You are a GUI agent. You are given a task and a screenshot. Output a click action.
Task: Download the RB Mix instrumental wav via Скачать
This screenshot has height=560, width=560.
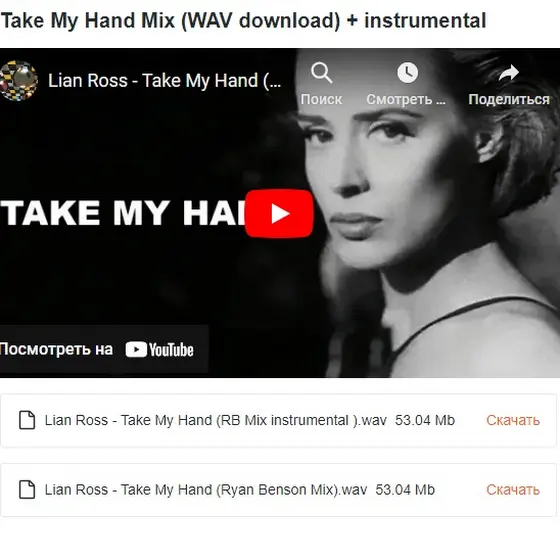point(513,420)
